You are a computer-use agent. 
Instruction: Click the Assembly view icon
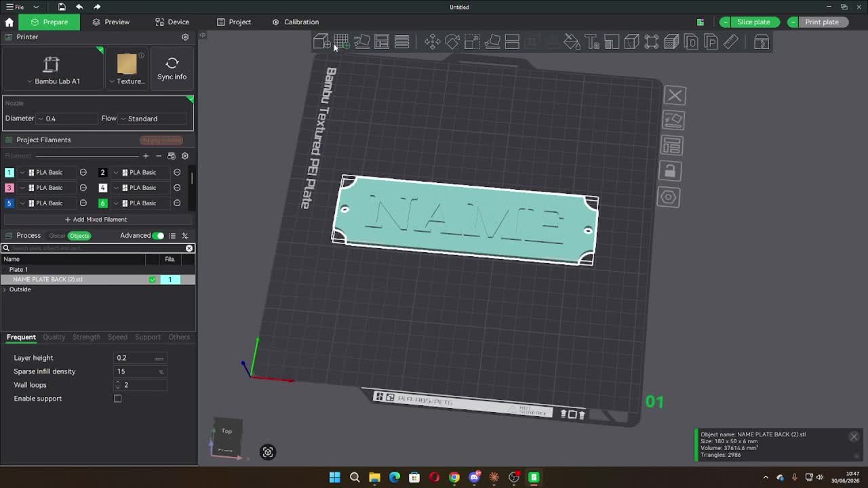[762, 42]
